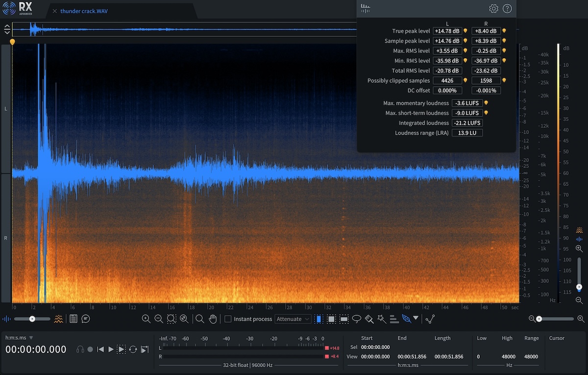Show the spectrogram-only amplitude view icon

pyautogui.click(x=579, y=230)
